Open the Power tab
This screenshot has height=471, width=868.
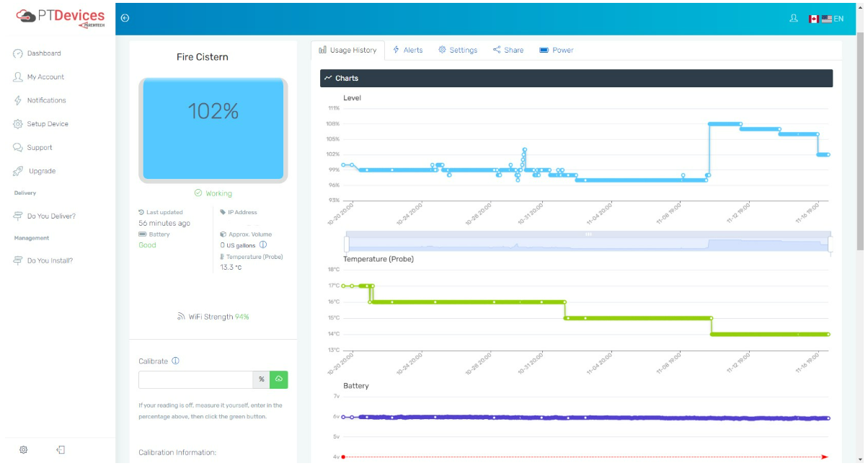coord(556,50)
